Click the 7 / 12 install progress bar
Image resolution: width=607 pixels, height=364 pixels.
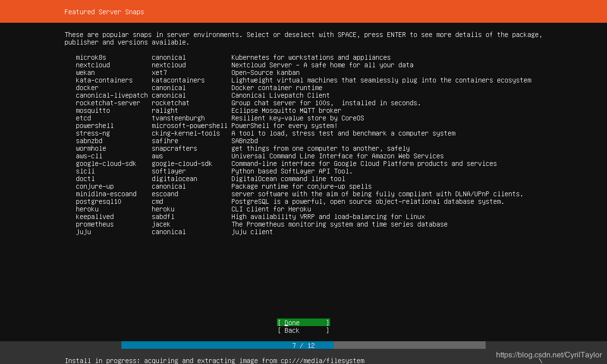point(303,346)
